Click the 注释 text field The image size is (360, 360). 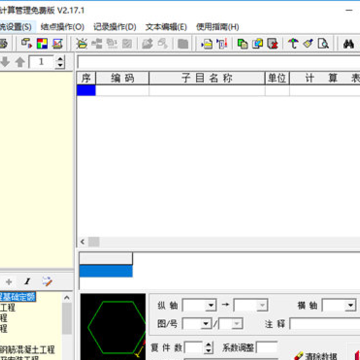coord(325,324)
